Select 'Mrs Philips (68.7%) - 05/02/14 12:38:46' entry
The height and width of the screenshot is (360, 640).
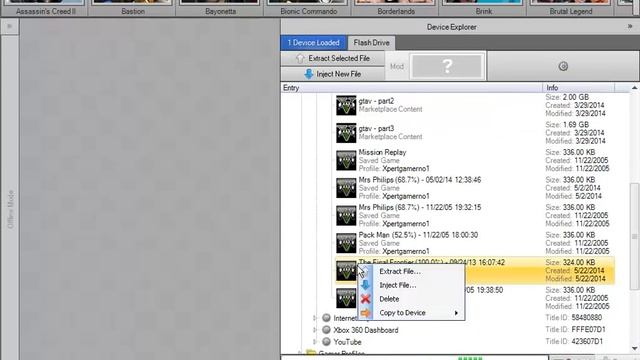coord(420,180)
